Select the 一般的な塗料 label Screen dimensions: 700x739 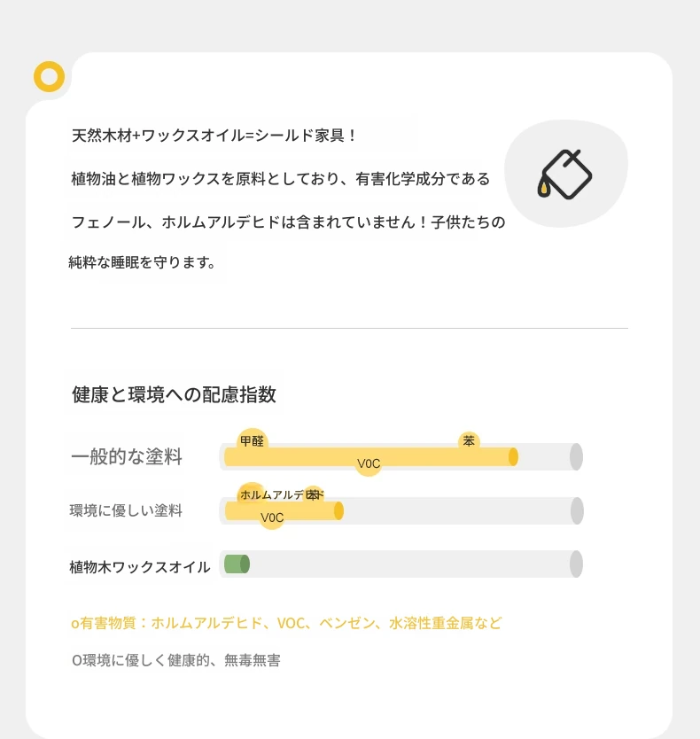[127, 456]
